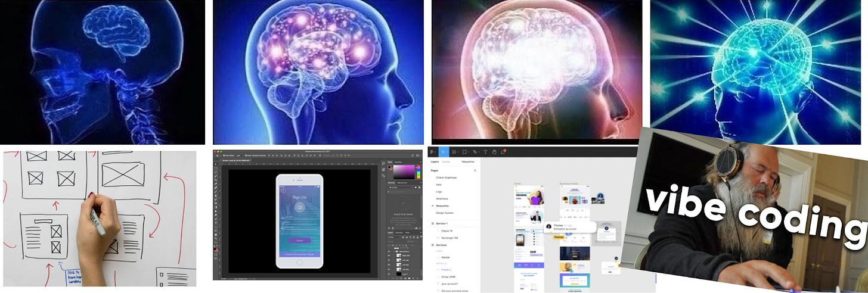
Task: Click the white-hot glowing brain image
Action: pos(537,72)
